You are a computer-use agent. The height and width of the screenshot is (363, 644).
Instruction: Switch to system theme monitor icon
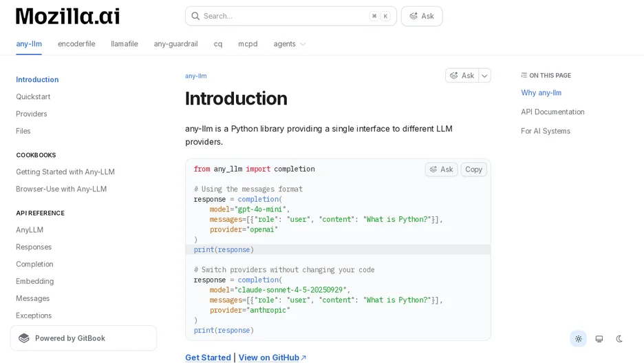tap(599, 339)
